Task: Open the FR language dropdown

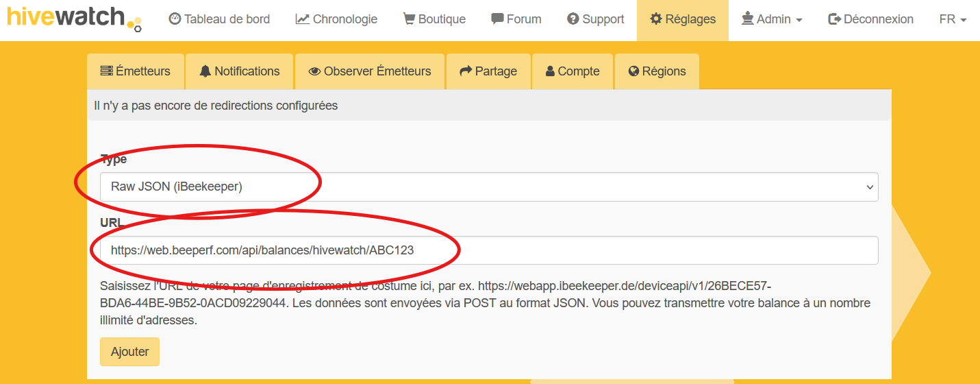Action: (953, 19)
